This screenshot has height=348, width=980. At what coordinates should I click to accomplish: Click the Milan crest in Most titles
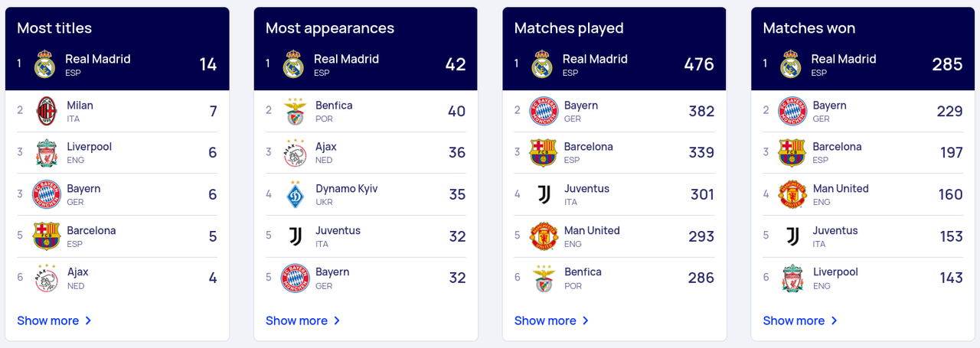click(47, 112)
